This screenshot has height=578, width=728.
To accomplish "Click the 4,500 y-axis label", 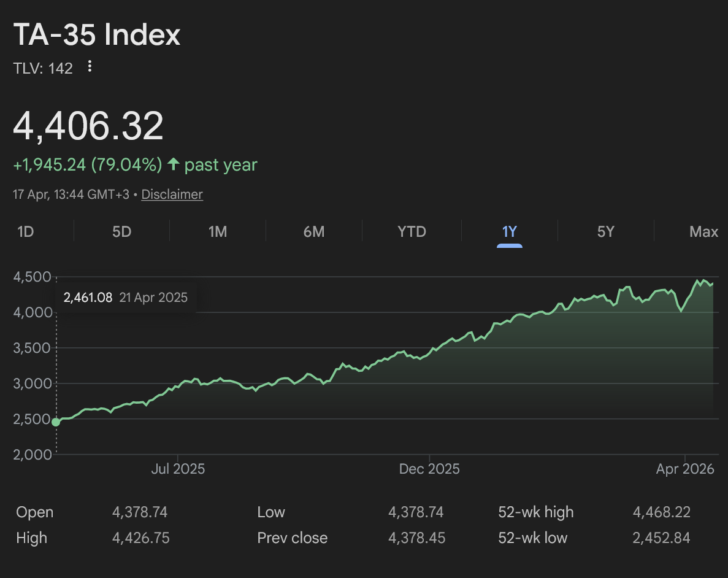I will click(x=32, y=277).
